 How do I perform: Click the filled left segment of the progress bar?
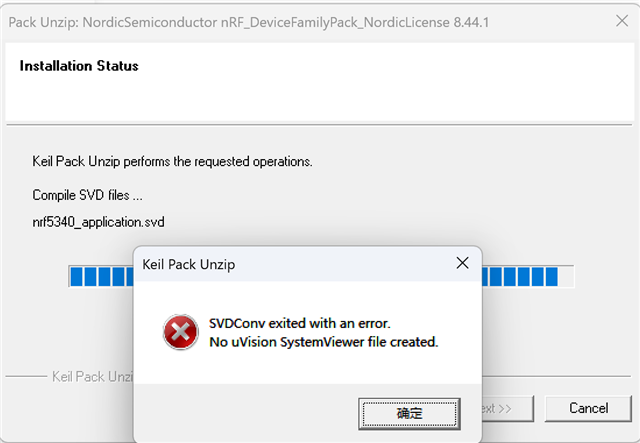pos(102,276)
